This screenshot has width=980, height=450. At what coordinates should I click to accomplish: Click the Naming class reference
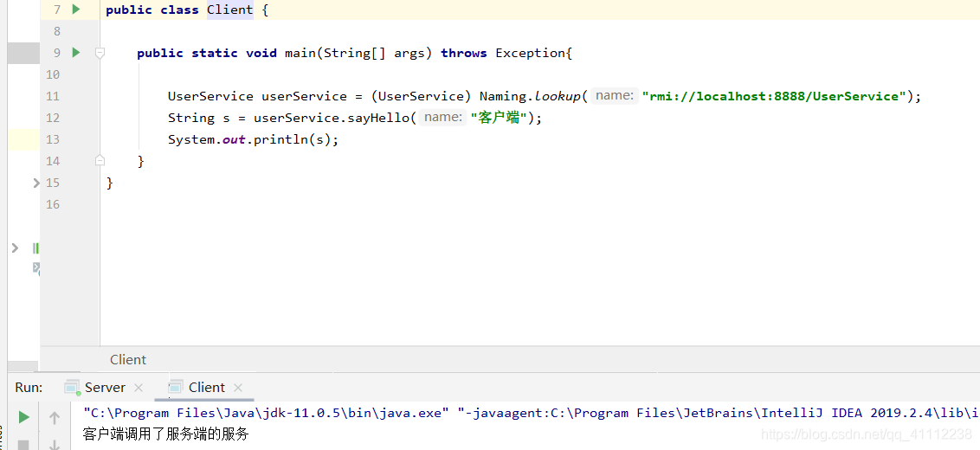click(x=504, y=96)
